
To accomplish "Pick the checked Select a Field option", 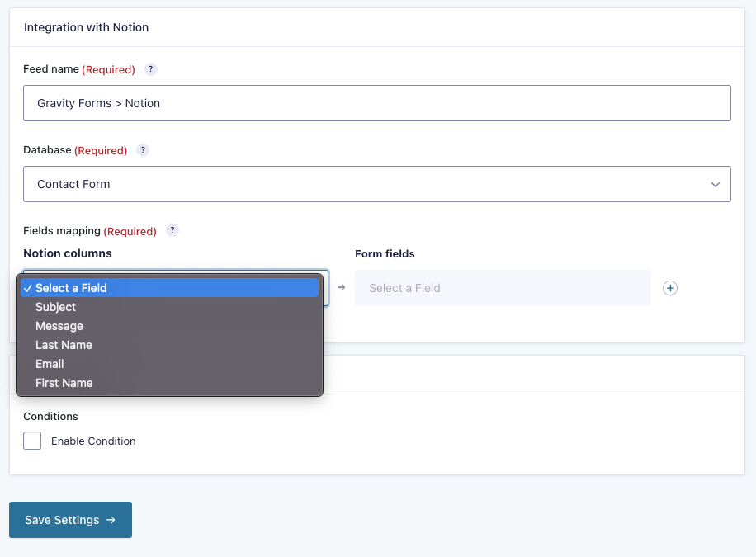I will coord(170,288).
